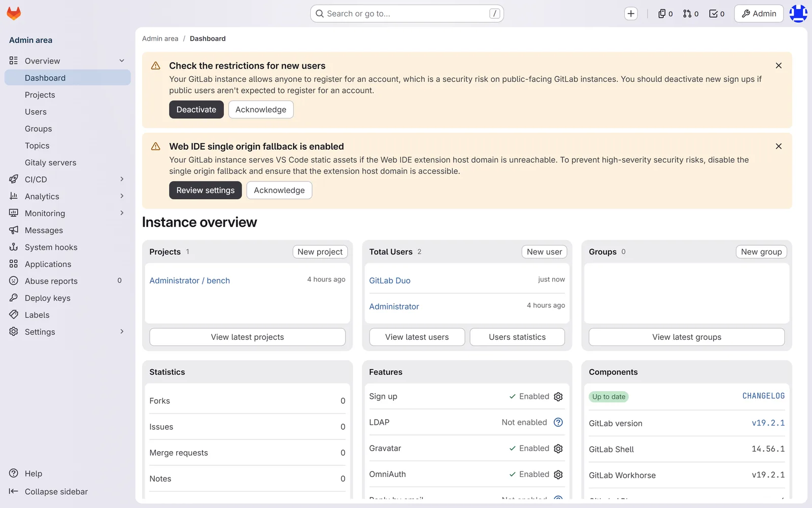
Task: Click View latest groups button
Action: point(687,337)
